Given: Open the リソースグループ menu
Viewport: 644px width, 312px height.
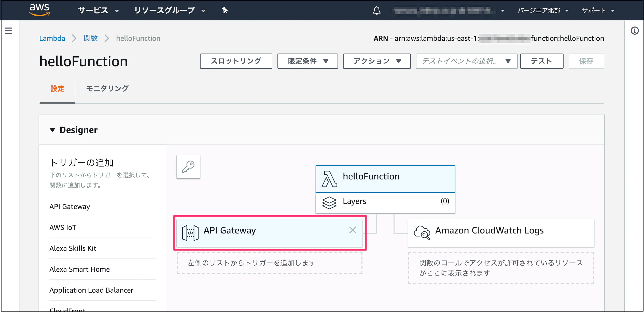Looking at the screenshot, I should pos(170,10).
